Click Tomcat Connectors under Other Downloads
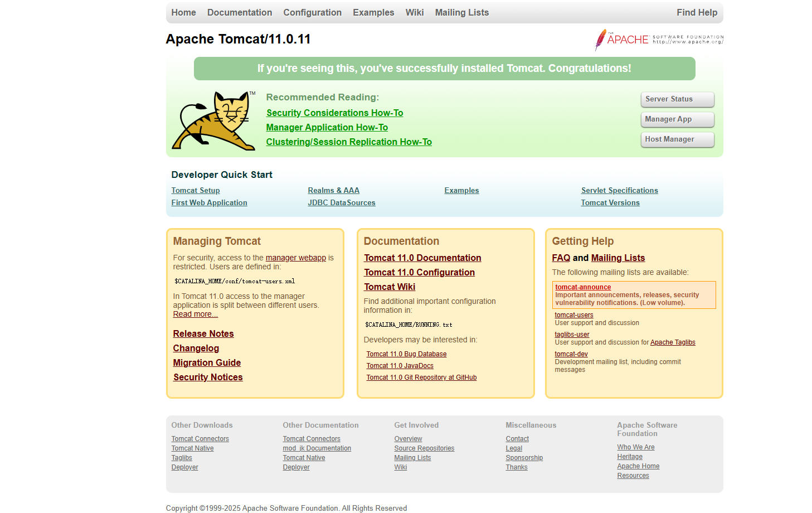Screen dimensions: 812x513 [200, 439]
